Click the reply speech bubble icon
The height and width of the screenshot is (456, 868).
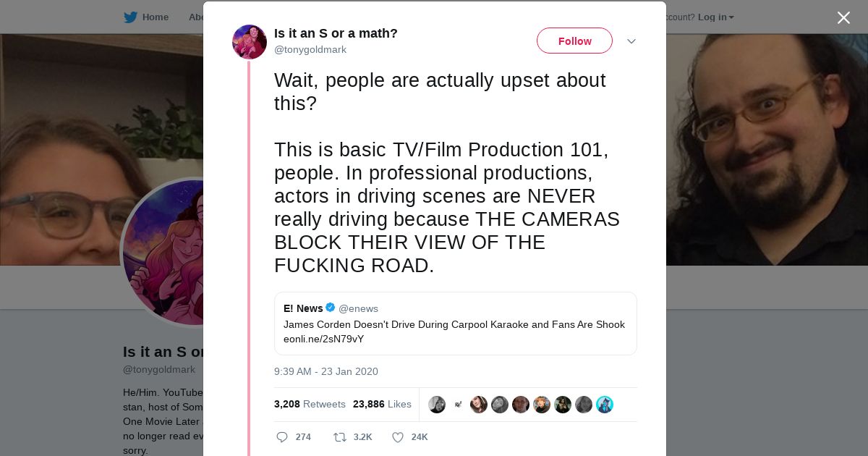[x=282, y=437]
